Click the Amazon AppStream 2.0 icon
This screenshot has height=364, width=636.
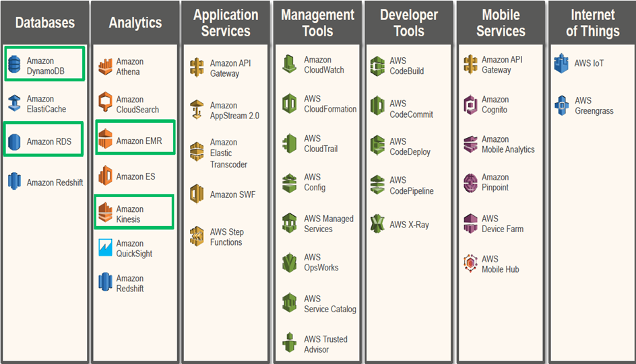[x=197, y=110]
